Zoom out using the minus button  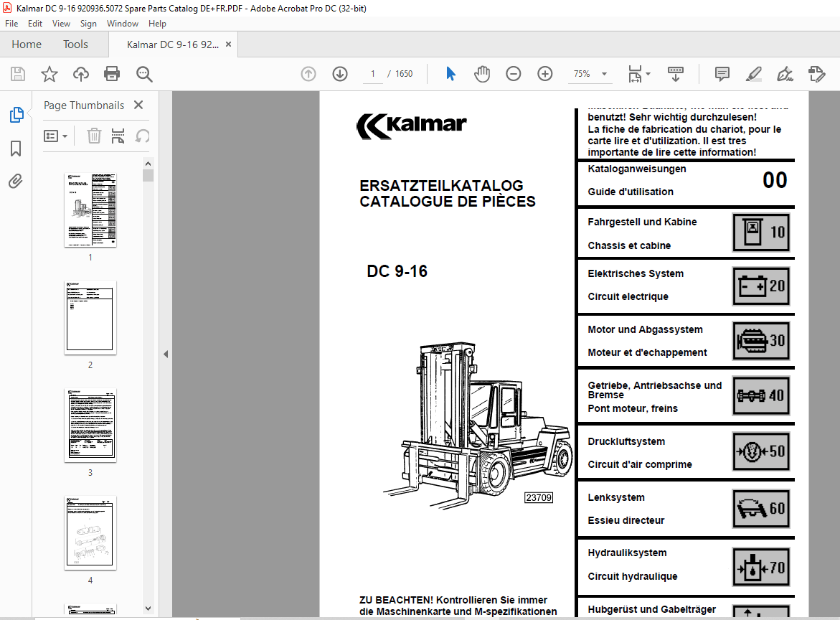tap(513, 73)
